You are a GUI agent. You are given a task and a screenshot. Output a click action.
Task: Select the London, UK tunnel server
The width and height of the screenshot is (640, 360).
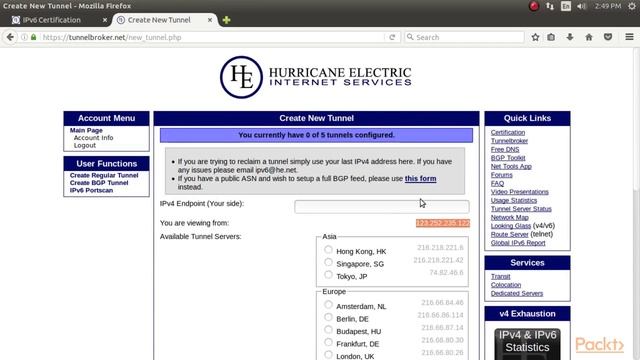click(x=328, y=355)
